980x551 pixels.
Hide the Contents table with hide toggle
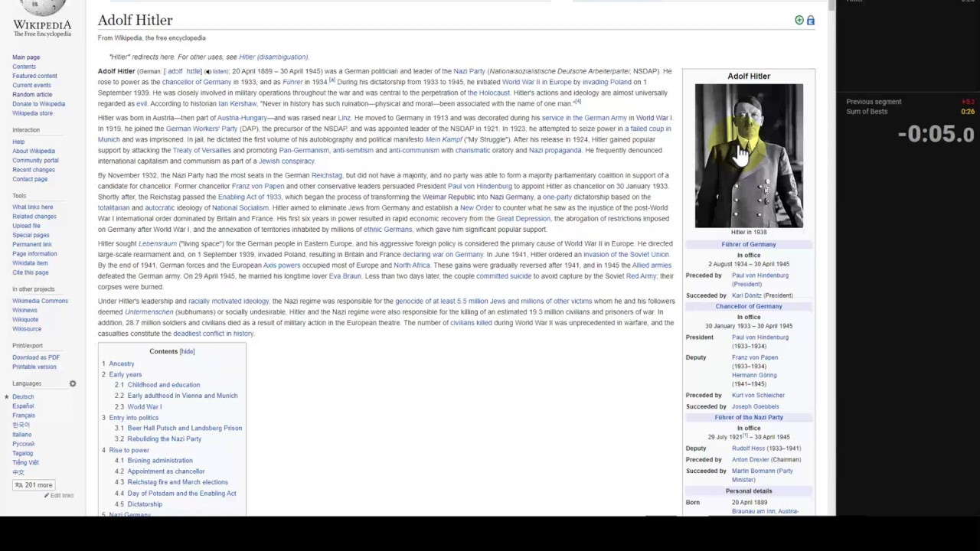click(187, 351)
